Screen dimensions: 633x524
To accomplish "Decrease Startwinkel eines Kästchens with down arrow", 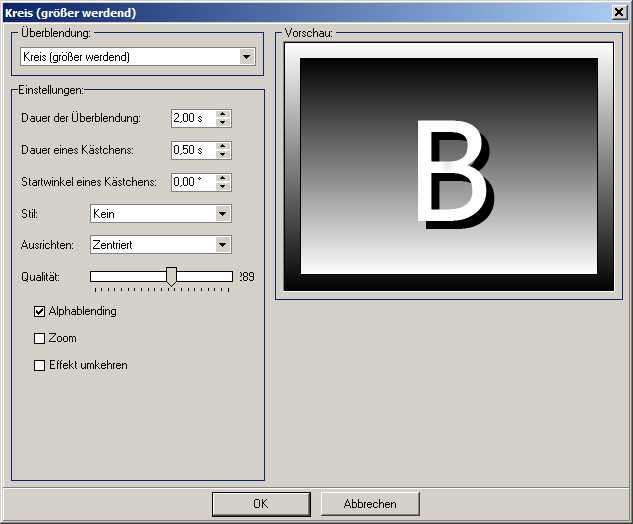I will point(224,187).
